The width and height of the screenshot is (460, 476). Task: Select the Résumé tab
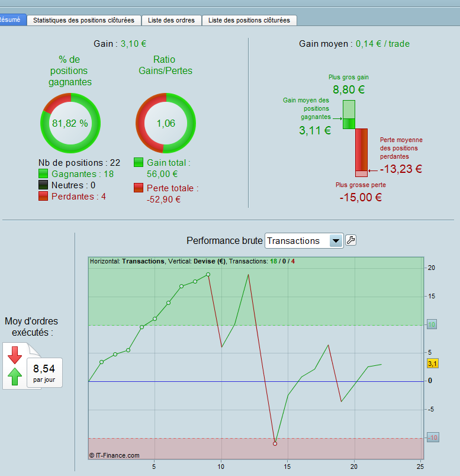(x=12, y=20)
